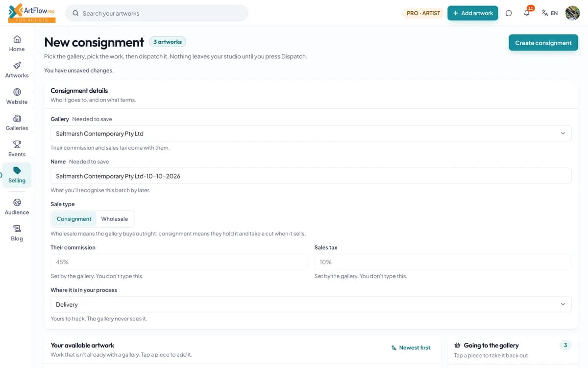Image resolution: width=588 pixels, height=368 pixels.
Task: Open the Website section
Action: point(17,96)
